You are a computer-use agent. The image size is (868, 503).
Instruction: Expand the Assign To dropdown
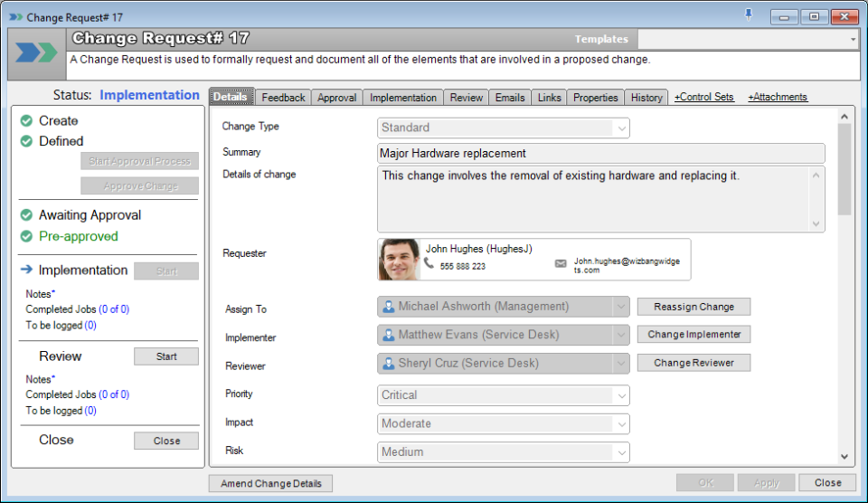coord(621,307)
